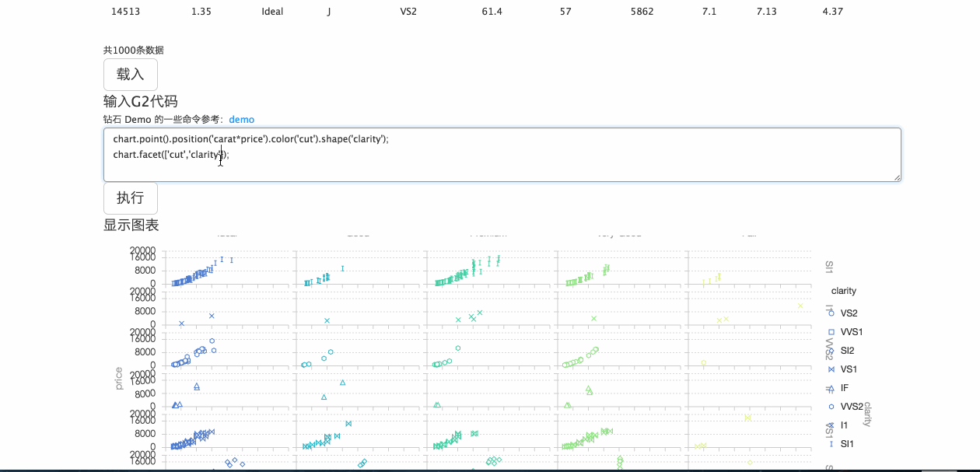The width and height of the screenshot is (980, 472).
Task: Select table cell 5862
Action: point(642,12)
